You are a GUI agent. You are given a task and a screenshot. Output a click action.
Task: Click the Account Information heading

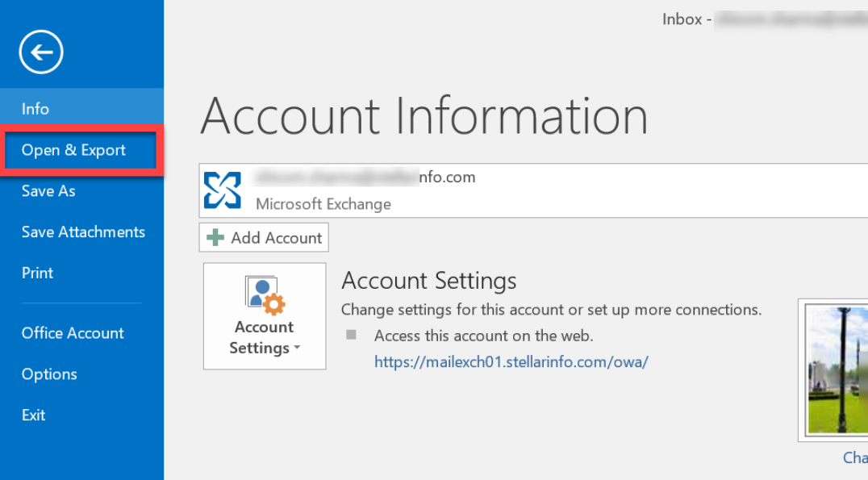[x=424, y=116]
